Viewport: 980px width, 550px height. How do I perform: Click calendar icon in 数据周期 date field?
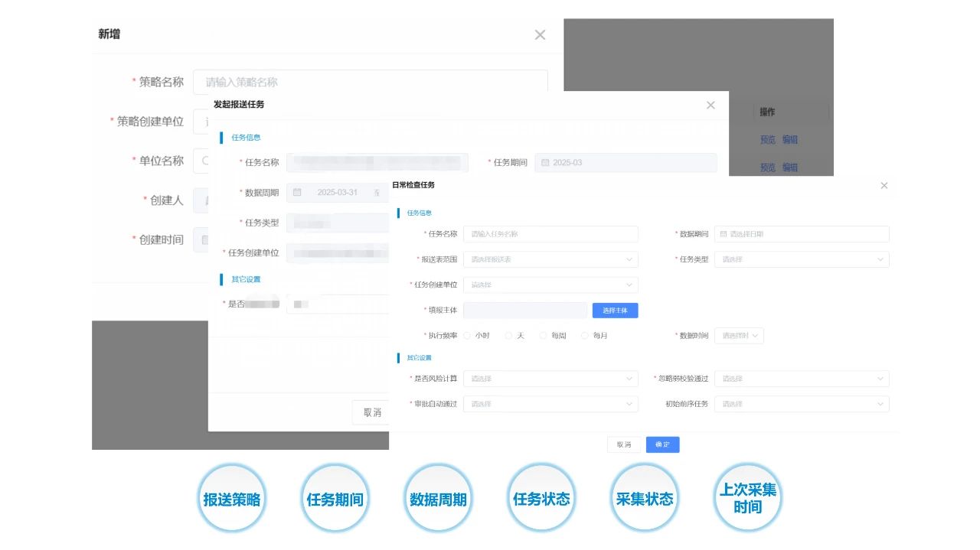tap(298, 192)
